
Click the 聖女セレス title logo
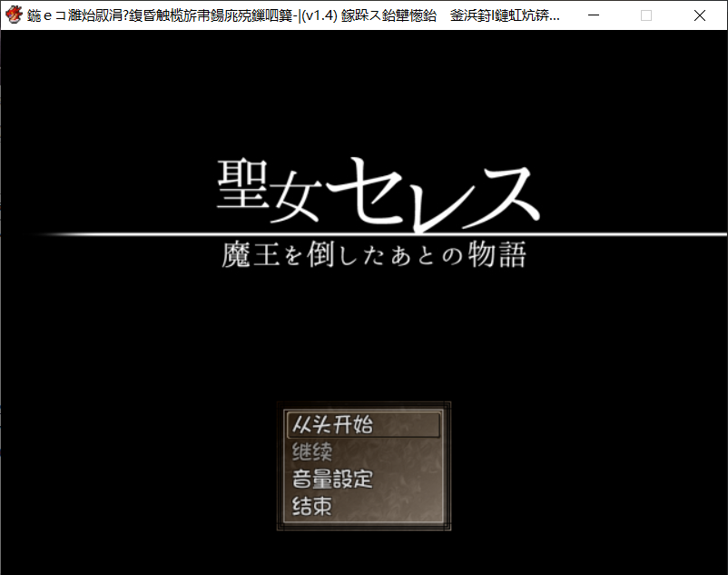pyautogui.click(x=379, y=194)
